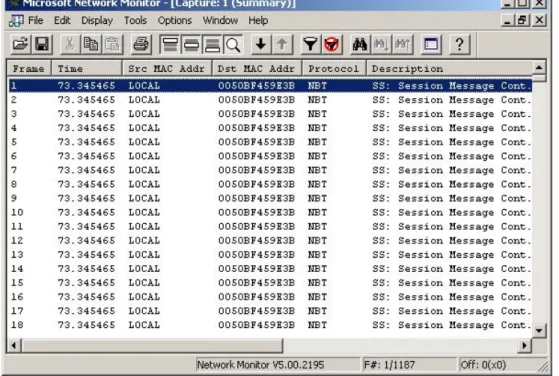Click horizontal scrollbar right arrow
Image resolution: width=559 pixels, height=376 pixels.
[x=525, y=345]
